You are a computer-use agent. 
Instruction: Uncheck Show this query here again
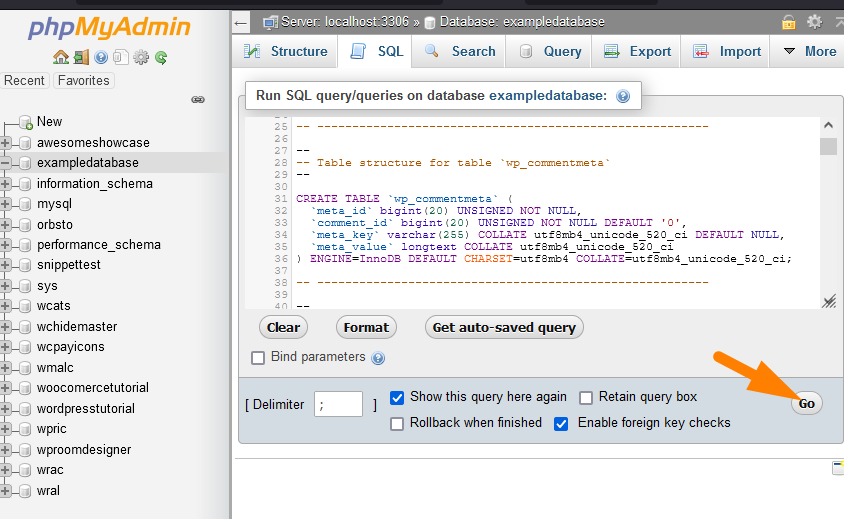[397, 398]
